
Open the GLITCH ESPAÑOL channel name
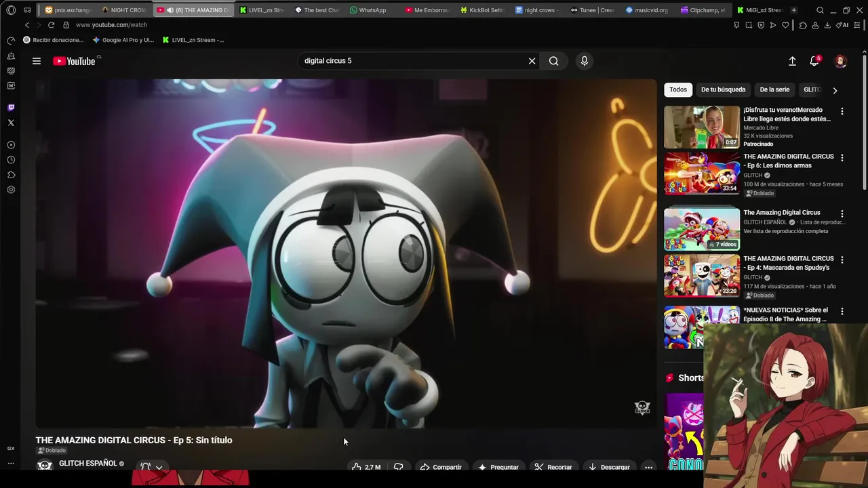tap(88, 464)
